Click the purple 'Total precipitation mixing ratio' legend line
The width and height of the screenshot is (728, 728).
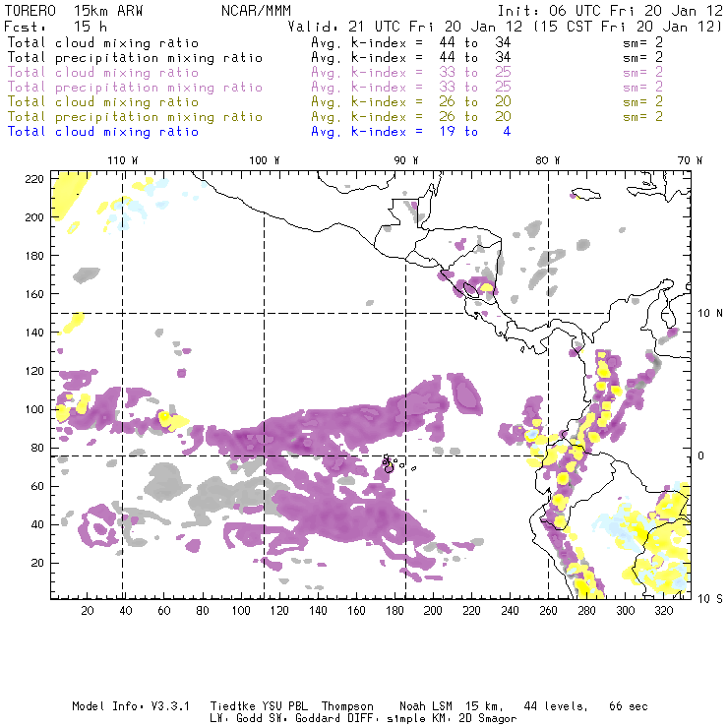135,88
